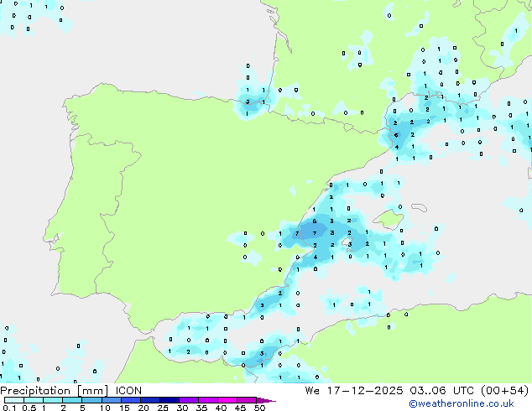Click the 25–30 mm dark navy swatch

(x=170, y=400)
